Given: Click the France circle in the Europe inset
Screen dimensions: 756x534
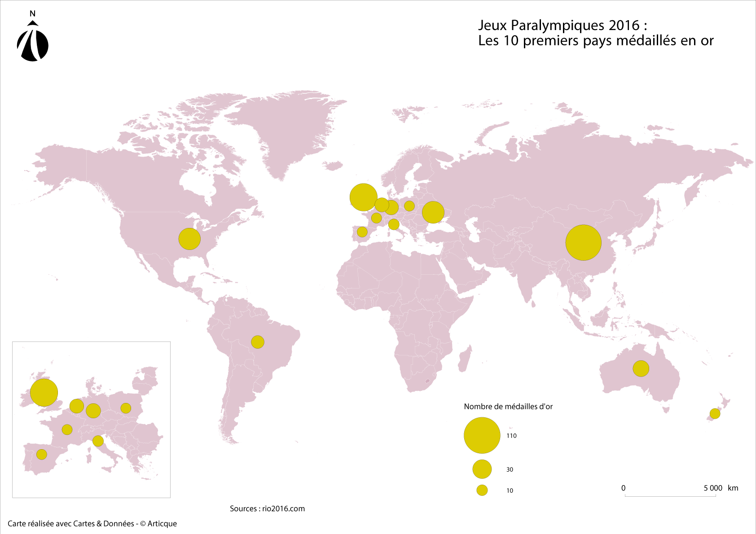Looking at the screenshot, I should 67,429.
